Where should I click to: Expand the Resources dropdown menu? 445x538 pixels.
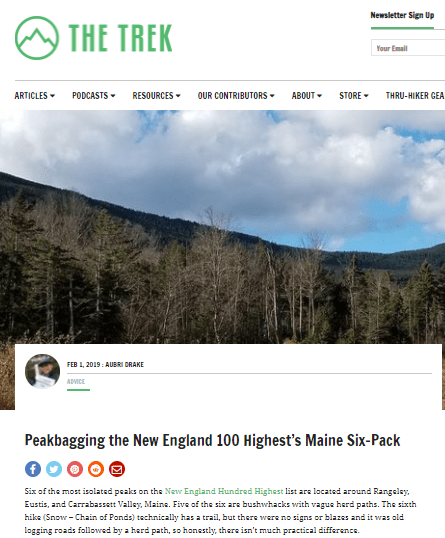[156, 96]
